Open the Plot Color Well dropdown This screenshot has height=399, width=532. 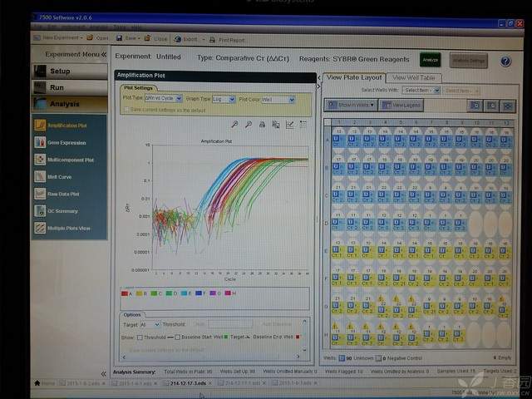(278, 100)
